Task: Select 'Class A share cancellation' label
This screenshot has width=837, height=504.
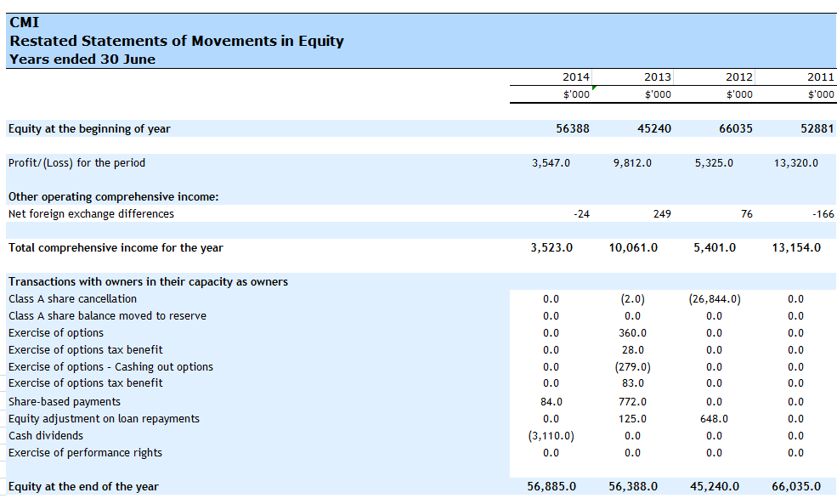Action: tap(72, 299)
